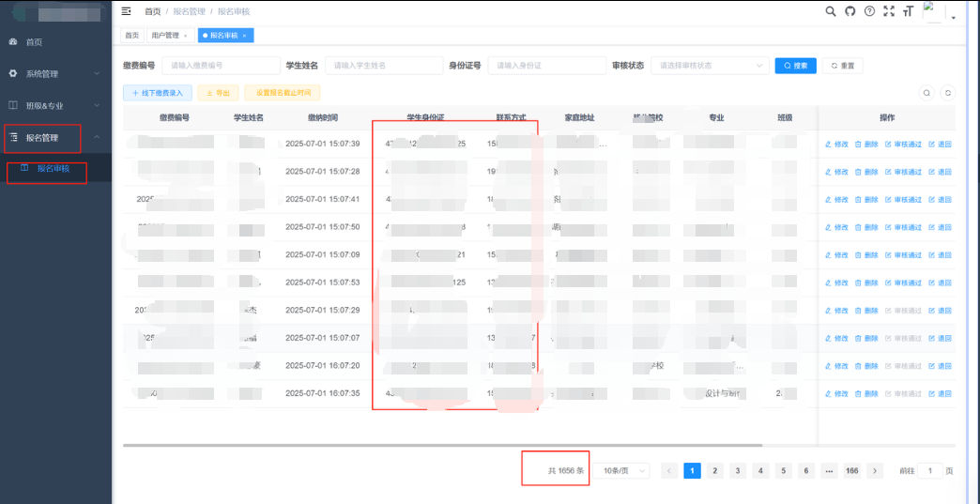This screenshot has height=504, width=980.
Task: Open the header search magnifier icon
Action: pos(831,11)
